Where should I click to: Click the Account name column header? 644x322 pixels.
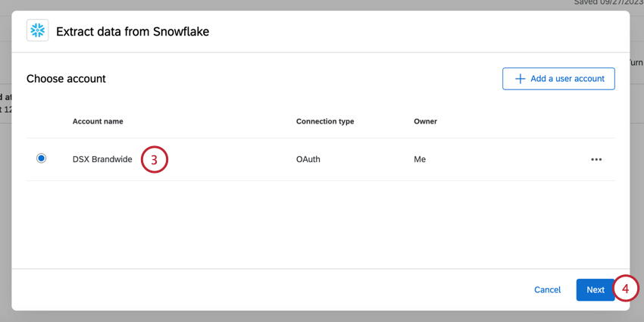[x=98, y=121]
